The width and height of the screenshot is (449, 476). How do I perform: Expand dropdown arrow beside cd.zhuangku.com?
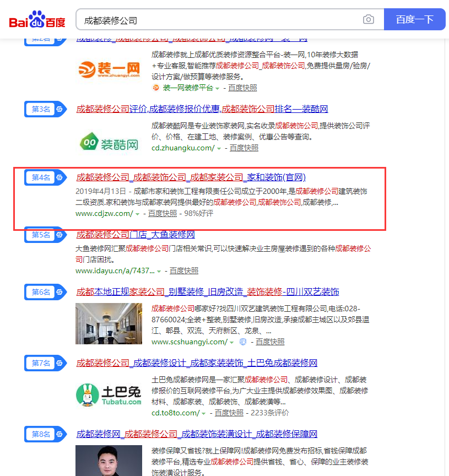(x=219, y=148)
